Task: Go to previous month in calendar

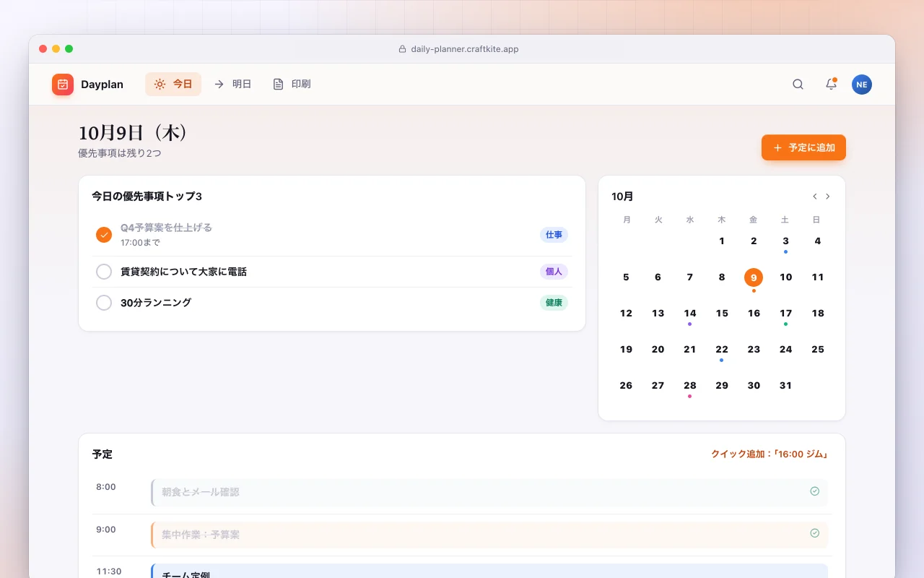Action: pyautogui.click(x=814, y=197)
